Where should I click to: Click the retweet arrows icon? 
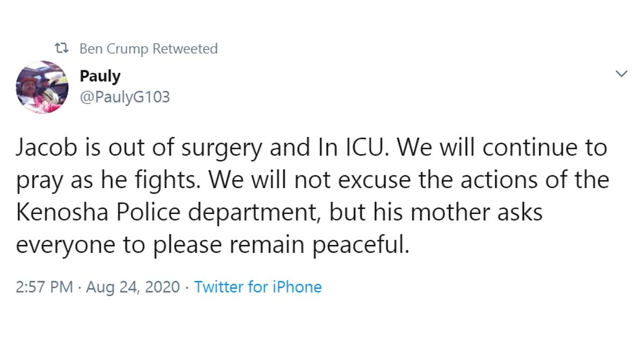click(x=63, y=49)
